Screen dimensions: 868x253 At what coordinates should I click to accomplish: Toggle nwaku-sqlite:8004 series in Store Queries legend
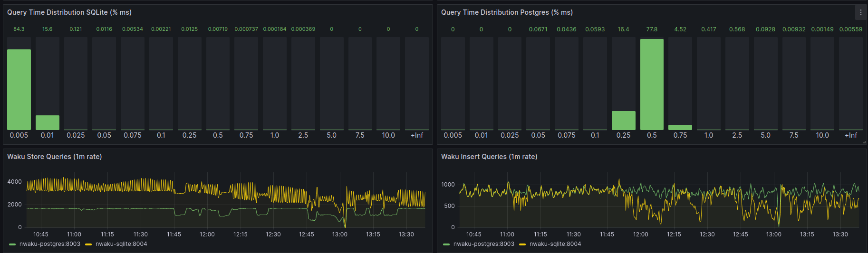(x=121, y=244)
